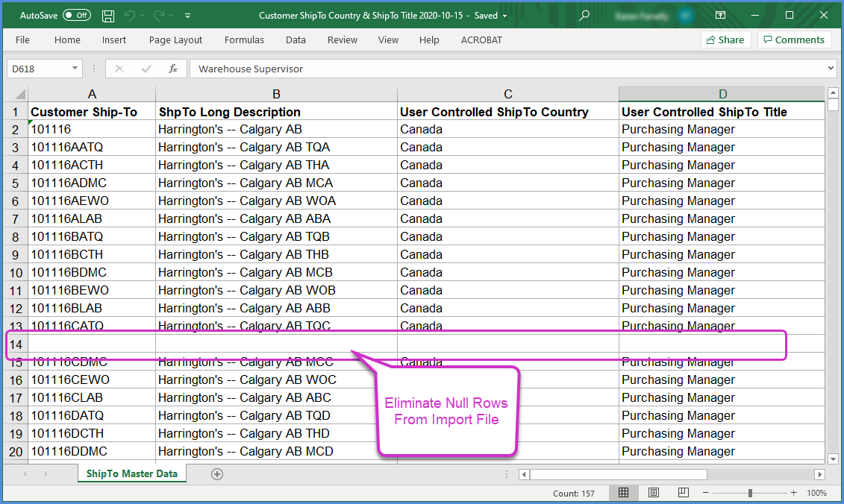This screenshot has width=844, height=504.
Task: Open the ACROBAT tab
Action: tap(481, 40)
